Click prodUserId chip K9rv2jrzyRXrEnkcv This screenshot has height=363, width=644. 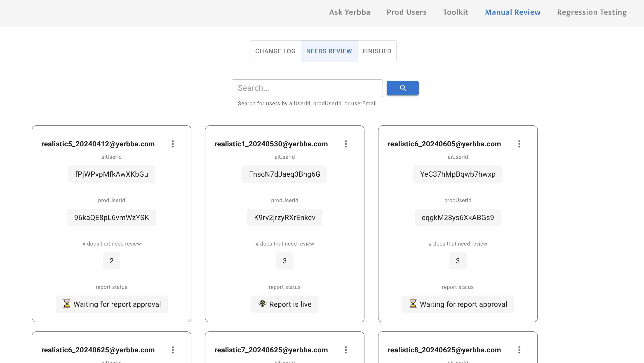tap(284, 218)
